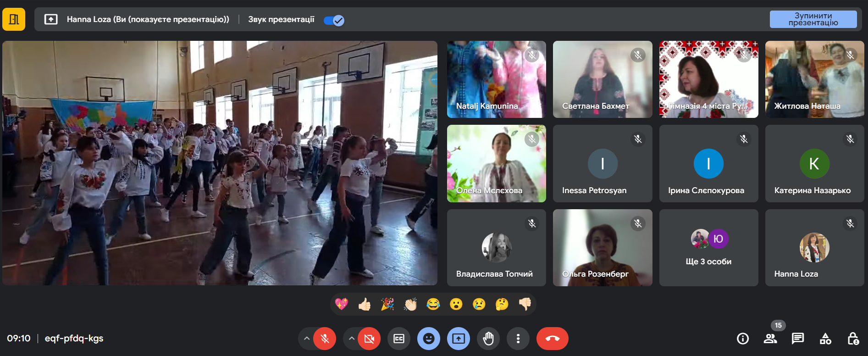Toggle the emoji reactions bar
This screenshot has width=868, height=356.
[429, 339]
